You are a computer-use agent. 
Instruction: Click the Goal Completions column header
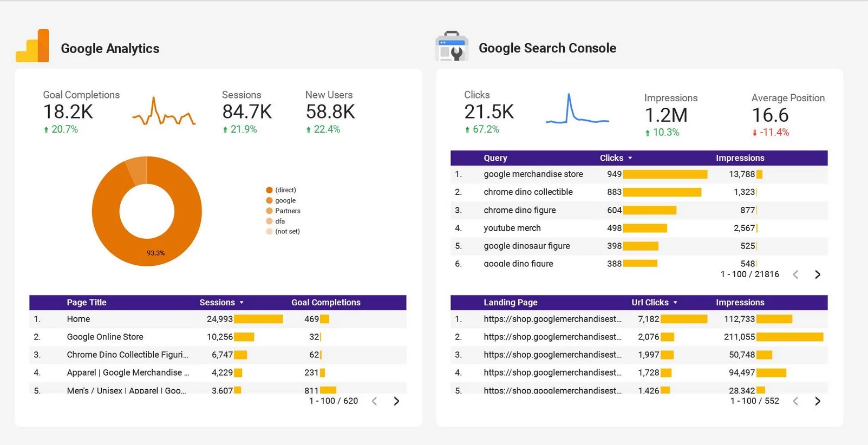(x=326, y=303)
